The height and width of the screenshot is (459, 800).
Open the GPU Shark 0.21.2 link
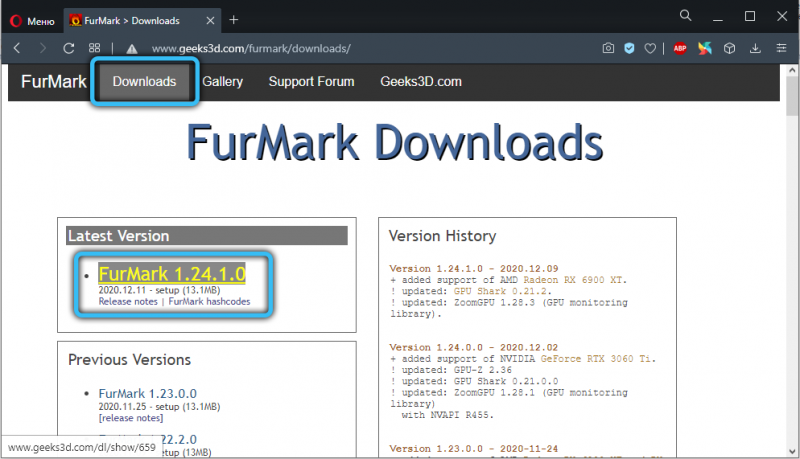pyautogui.click(x=500, y=291)
